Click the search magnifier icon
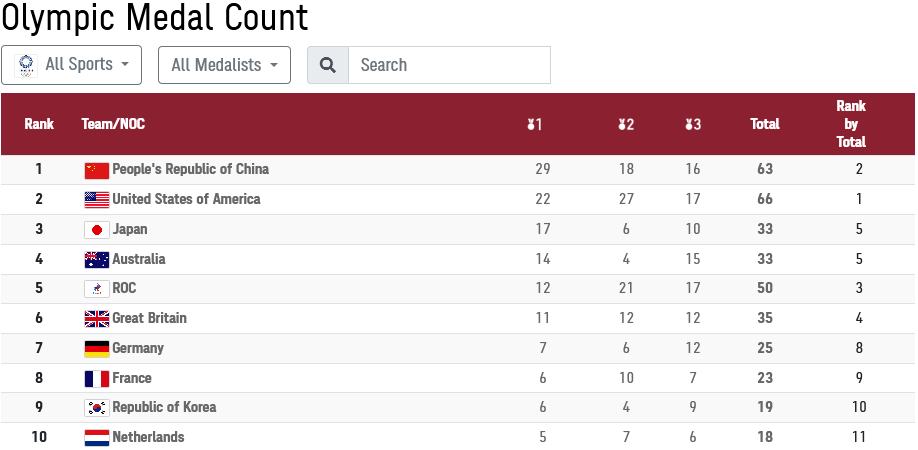Viewport: 918px width, 450px height. pyautogui.click(x=328, y=65)
